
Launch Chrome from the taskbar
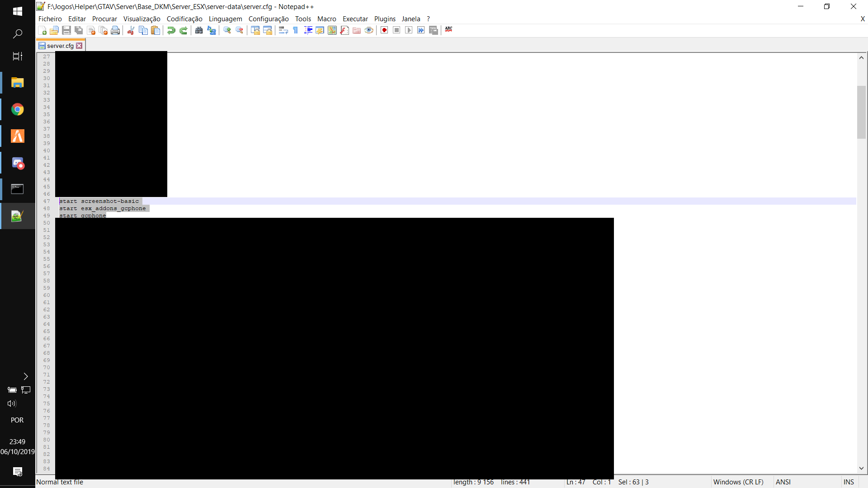(17, 109)
